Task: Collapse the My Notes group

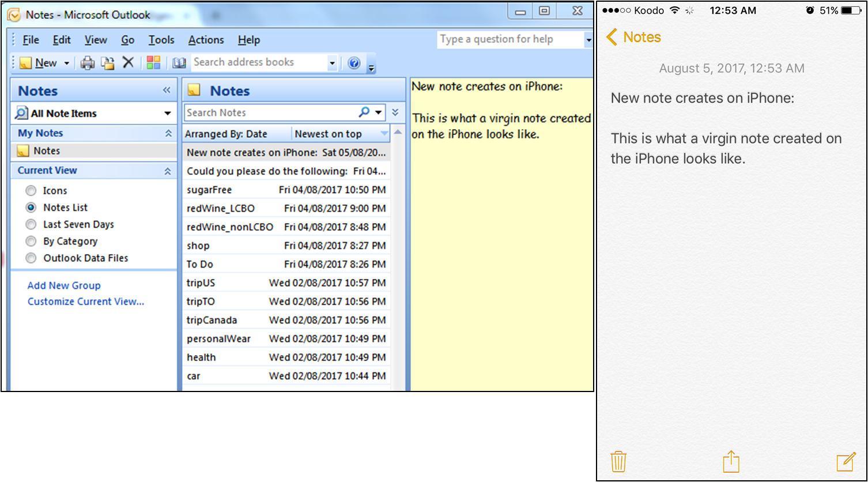Action: coord(168,133)
